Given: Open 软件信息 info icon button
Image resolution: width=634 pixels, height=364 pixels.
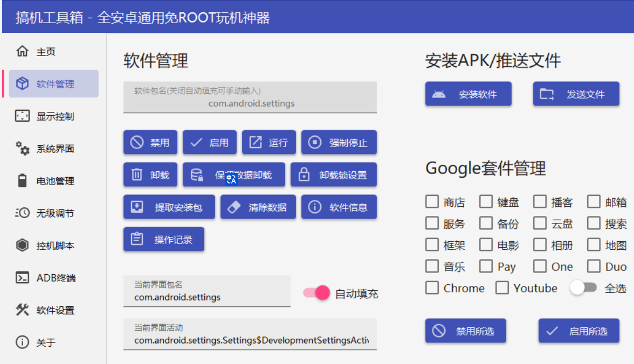Looking at the screenshot, I should 315,207.
